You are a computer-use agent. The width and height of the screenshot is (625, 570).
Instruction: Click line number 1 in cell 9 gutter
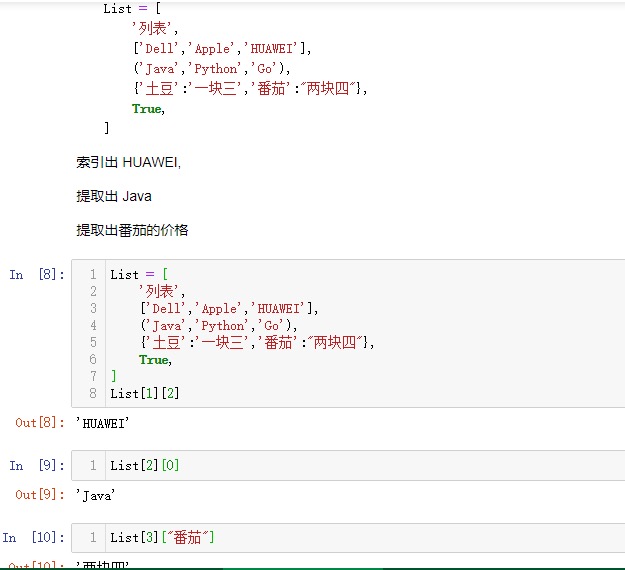pos(92,465)
